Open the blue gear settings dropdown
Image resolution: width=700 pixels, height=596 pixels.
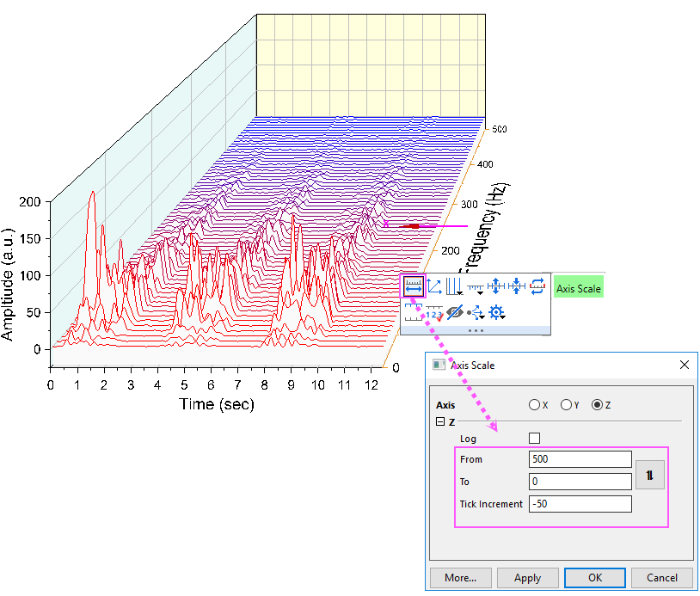pos(496,312)
